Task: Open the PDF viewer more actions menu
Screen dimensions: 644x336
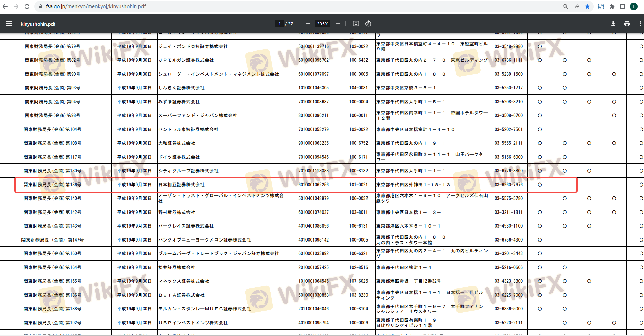Action: click(x=640, y=24)
